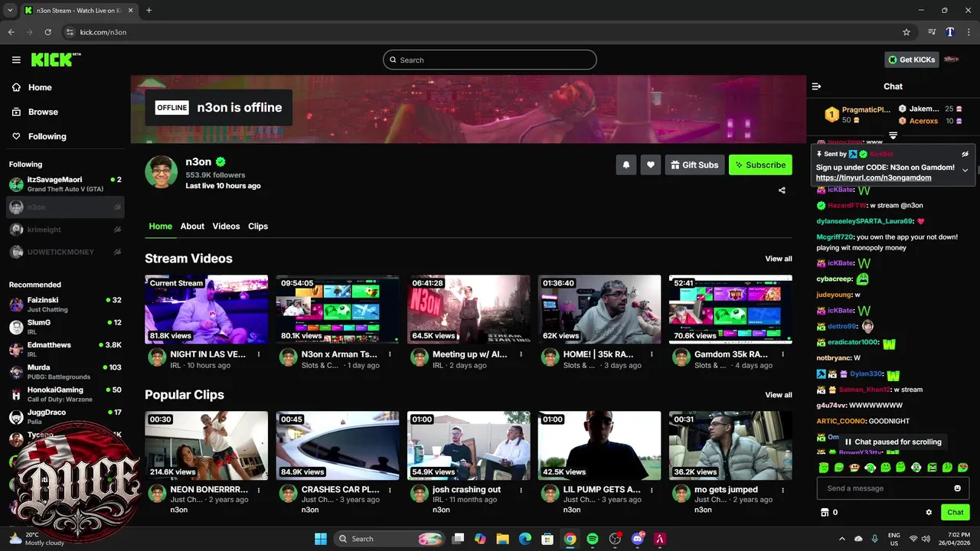Open Discord from the taskbar

point(637,539)
